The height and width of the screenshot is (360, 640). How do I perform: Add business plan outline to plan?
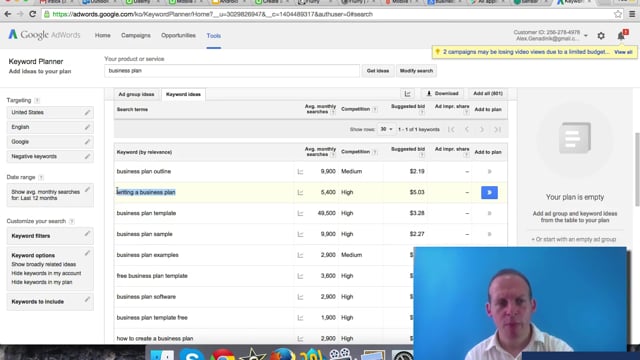click(x=489, y=171)
